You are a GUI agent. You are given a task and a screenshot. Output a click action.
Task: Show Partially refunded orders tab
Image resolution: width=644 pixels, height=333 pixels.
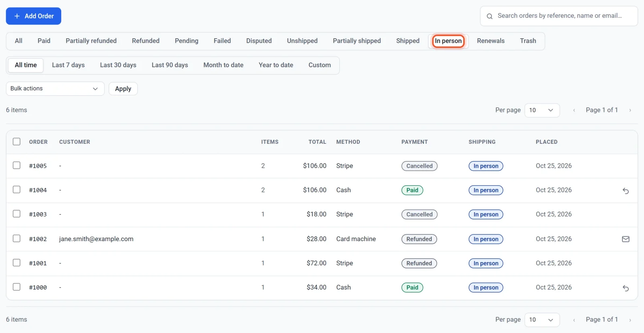click(x=91, y=41)
